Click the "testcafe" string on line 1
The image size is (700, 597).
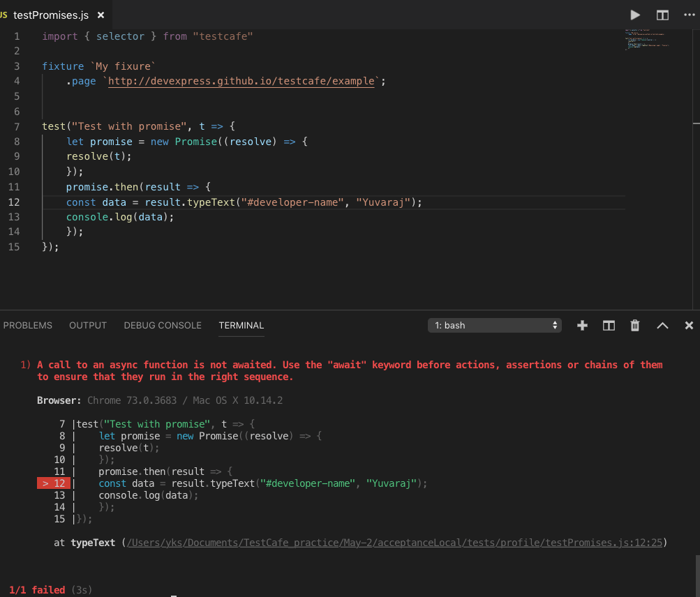click(223, 36)
